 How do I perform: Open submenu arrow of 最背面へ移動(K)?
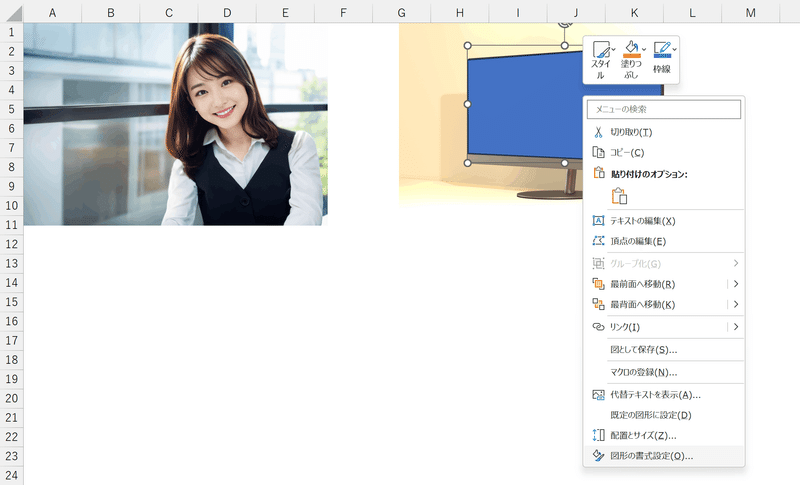tap(736, 304)
